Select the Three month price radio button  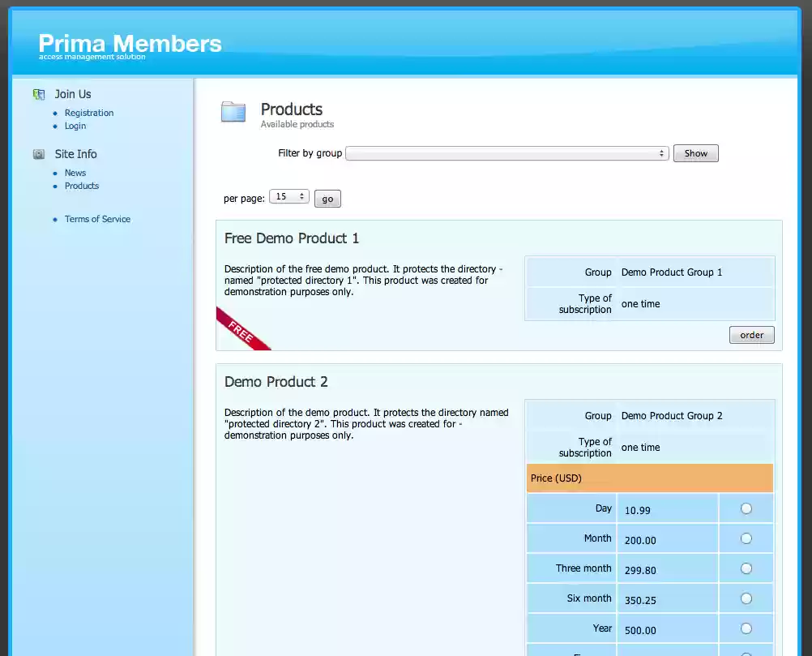746,568
